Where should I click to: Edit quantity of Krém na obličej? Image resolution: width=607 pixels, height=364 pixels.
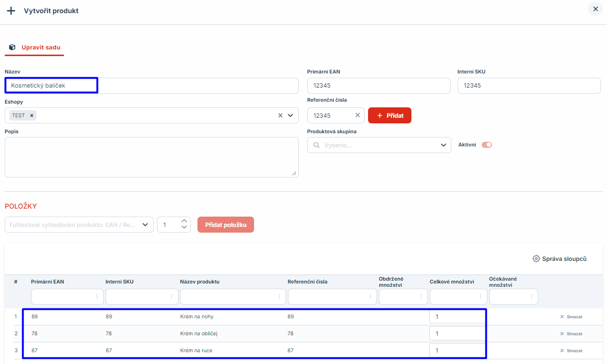click(456, 334)
